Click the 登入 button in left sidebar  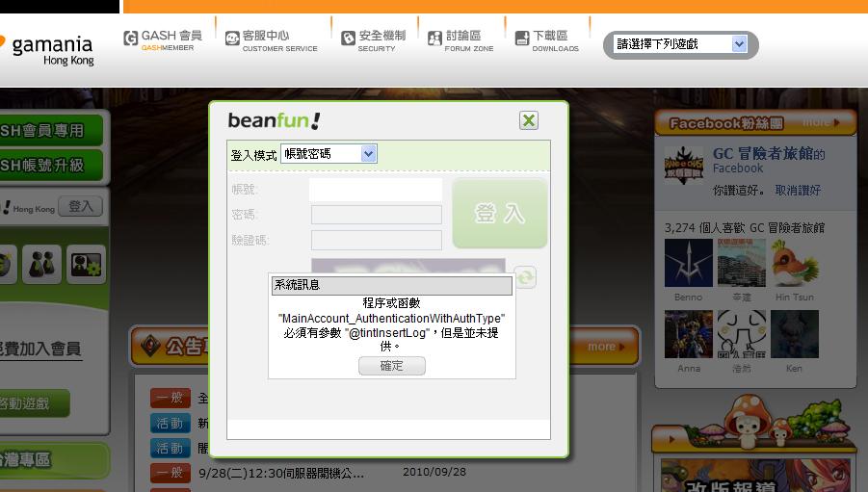[x=80, y=206]
